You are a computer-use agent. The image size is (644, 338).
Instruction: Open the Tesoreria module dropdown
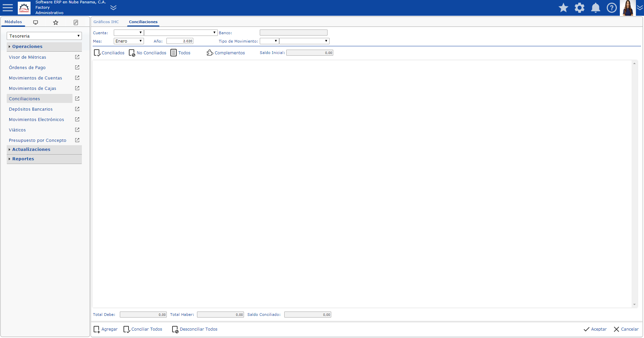coord(44,36)
